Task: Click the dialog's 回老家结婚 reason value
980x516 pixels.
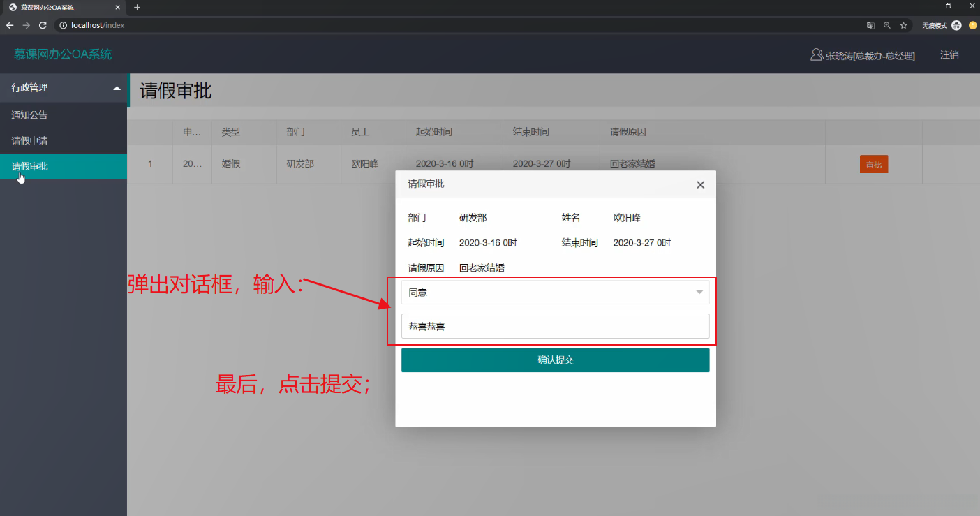Action: point(482,268)
